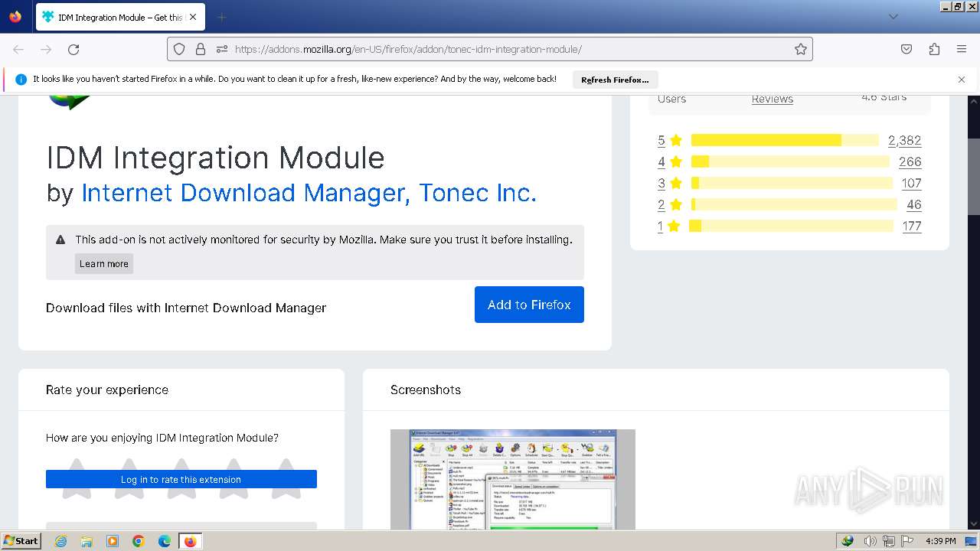Image resolution: width=980 pixels, height=551 pixels.
Task: Click the 4:39 PM taskbar clock
Action: (940, 541)
